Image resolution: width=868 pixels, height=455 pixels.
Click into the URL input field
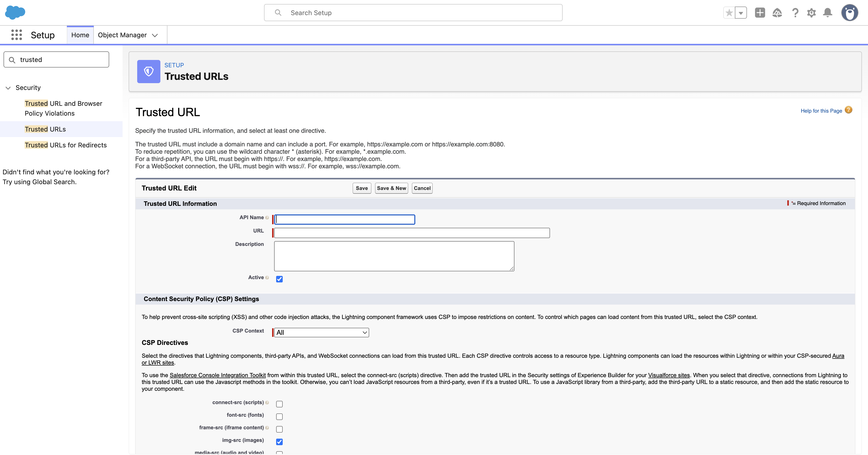tap(412, 233)
